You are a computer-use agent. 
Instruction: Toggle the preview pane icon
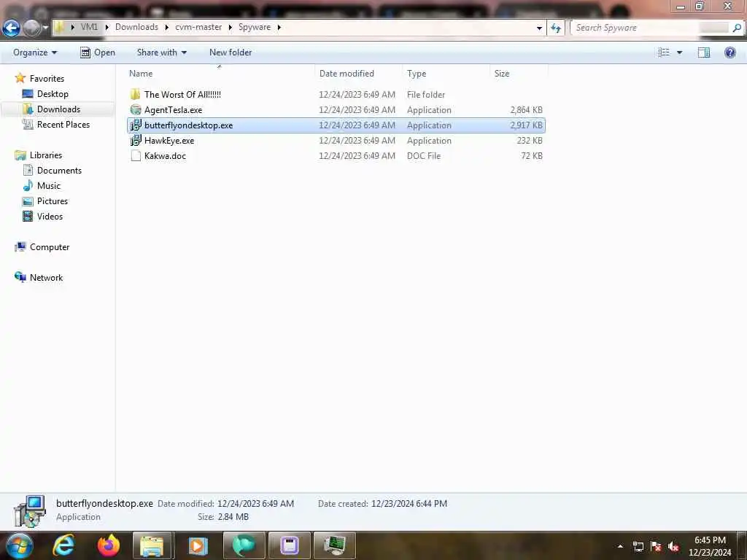click(x=704, y=52)
